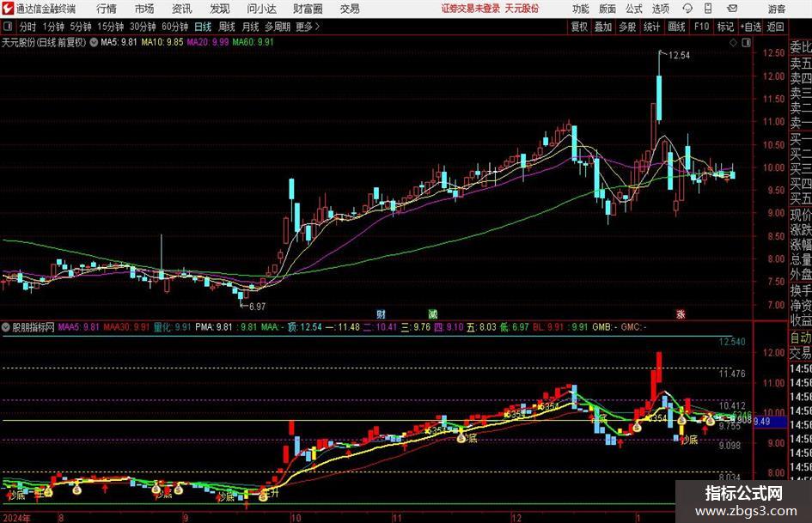The height and width of the screenshot is (523, 812).
Task: Click the 游客 user account label
Action: click(x=777, y=9)
